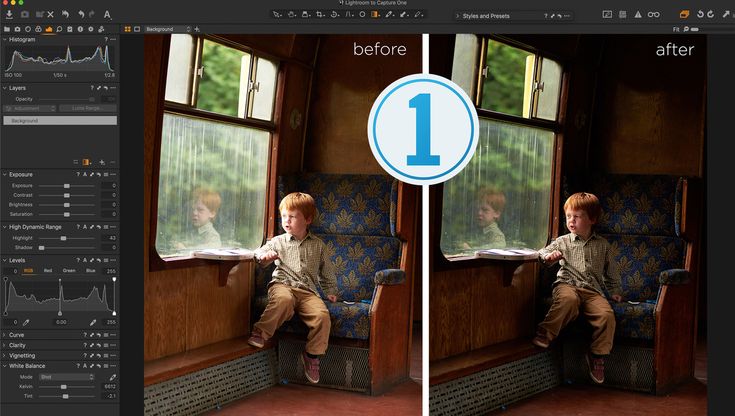Select the Green Levels channel tab
The height and width of the screenshot is (416, 735).
69,271
